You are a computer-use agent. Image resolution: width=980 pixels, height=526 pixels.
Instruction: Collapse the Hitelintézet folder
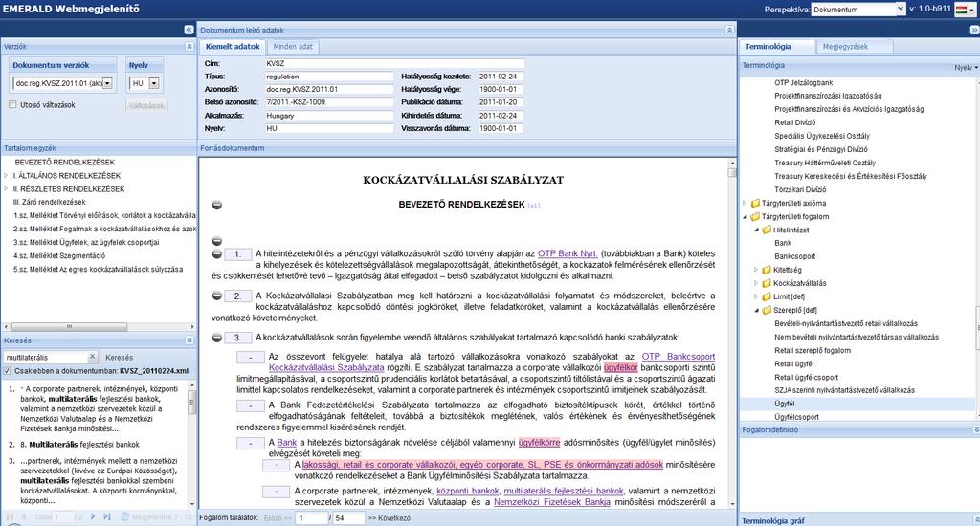point(756,230)
